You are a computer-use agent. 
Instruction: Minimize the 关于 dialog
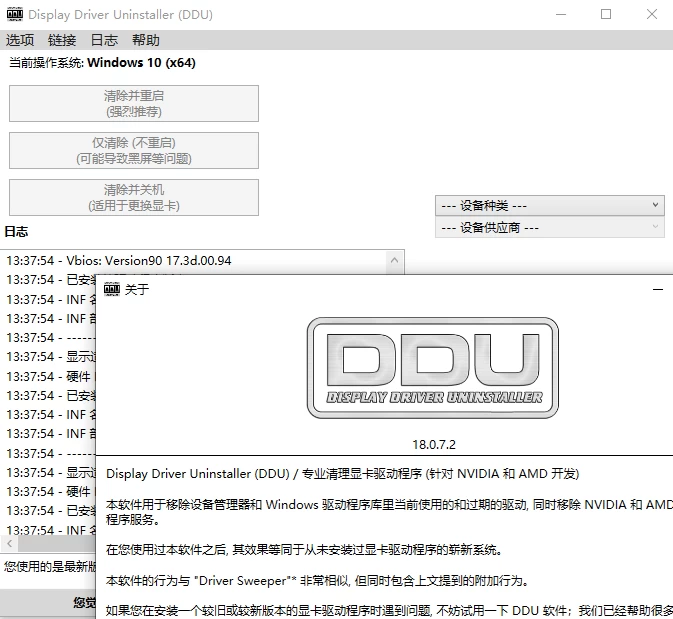658,290
